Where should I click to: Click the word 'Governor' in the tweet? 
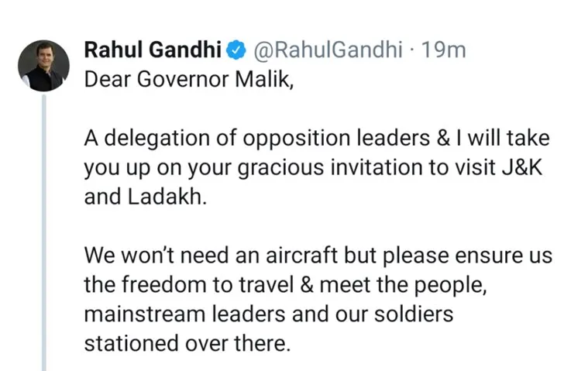click(x=183, y=80)
